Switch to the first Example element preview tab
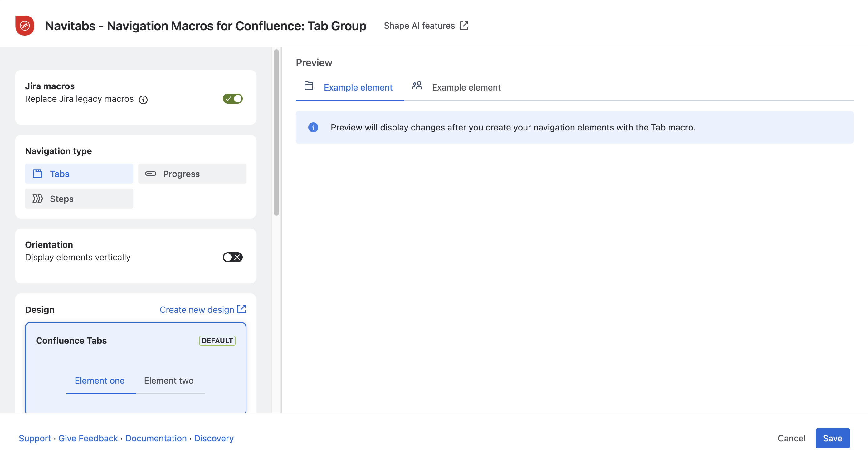The width and height of the screenshot is (868, 462). click(x=350, y=88)
